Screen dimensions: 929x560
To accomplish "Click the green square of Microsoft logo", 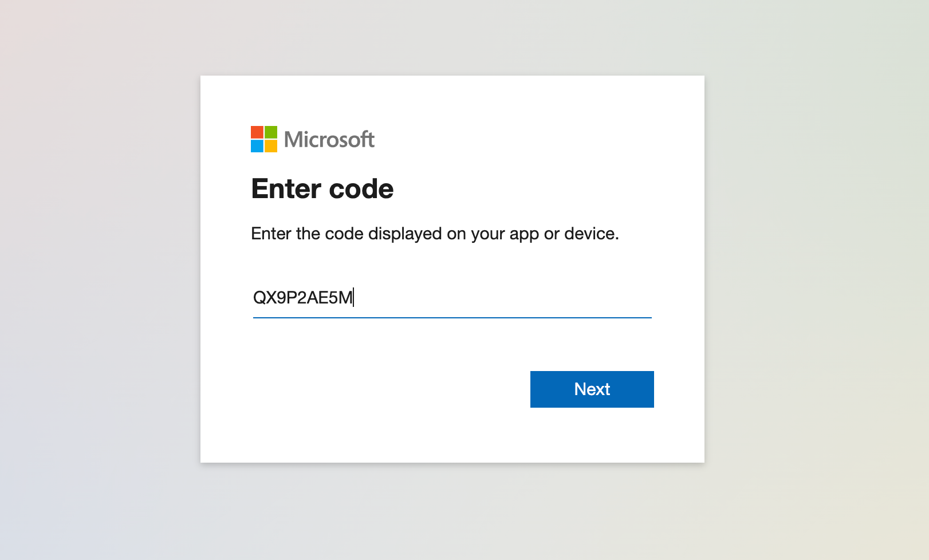I will pos(271,132).
